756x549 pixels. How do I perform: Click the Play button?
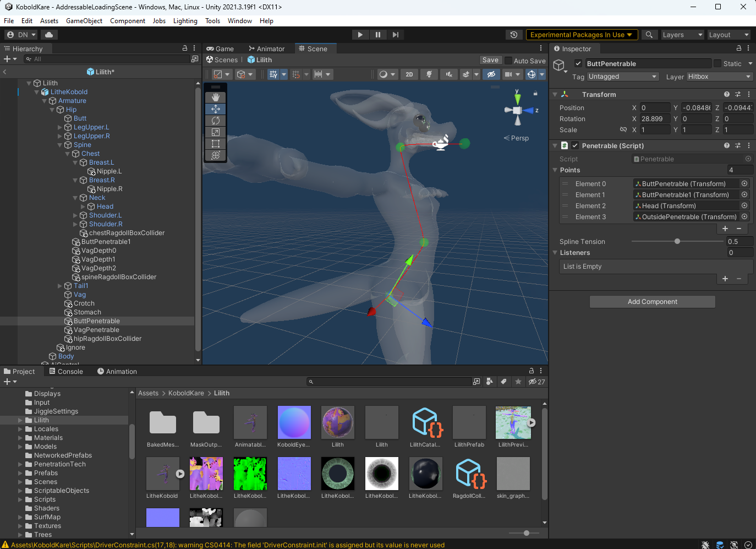click(x=360, y=35)
